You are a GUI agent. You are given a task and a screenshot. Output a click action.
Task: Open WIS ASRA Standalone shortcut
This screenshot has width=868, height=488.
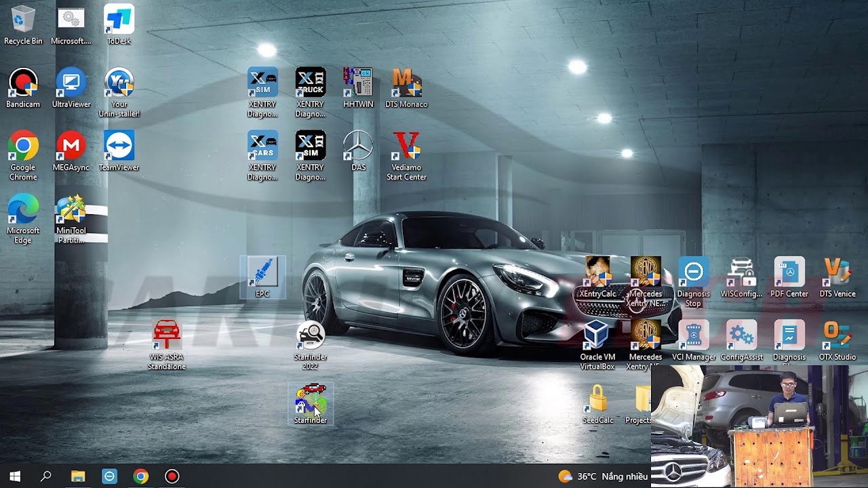point(167,336)
